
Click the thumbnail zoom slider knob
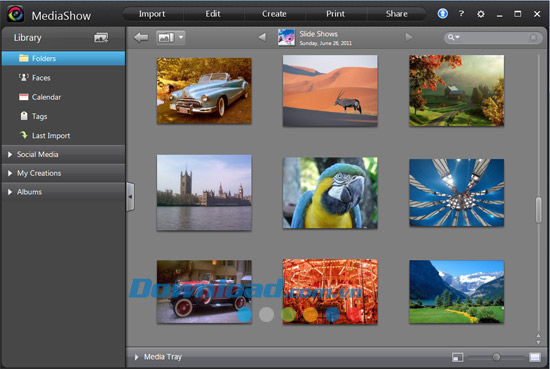pos(496,357)
